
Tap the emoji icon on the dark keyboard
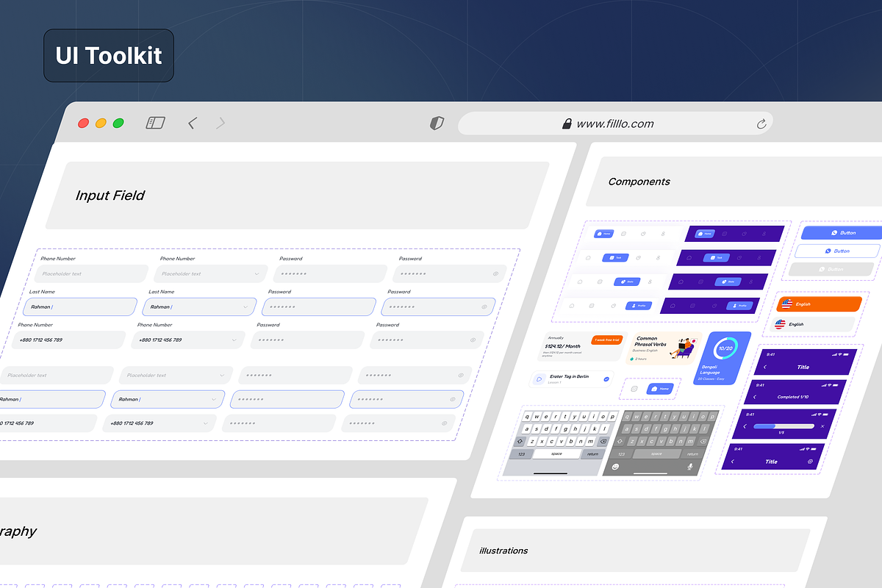[x=614, y=466]
